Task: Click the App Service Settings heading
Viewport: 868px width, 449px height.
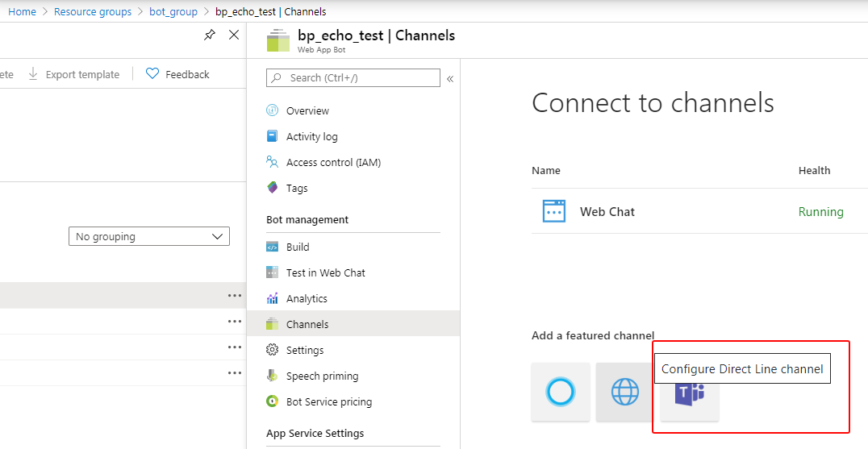Action: (315, 433)
